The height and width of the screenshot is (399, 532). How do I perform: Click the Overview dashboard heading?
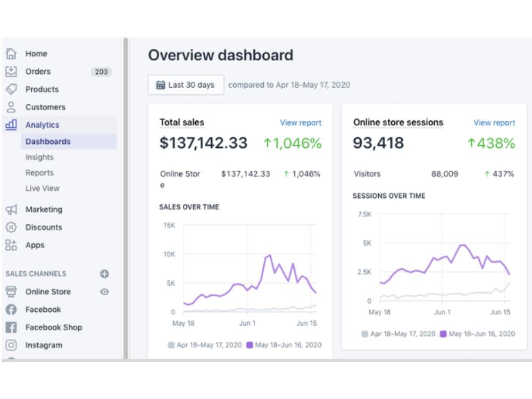point(221,55)
